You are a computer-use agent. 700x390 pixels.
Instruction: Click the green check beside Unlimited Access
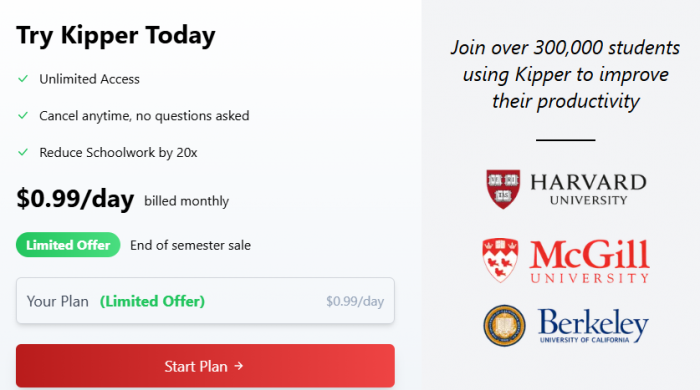tap(23, 79)
